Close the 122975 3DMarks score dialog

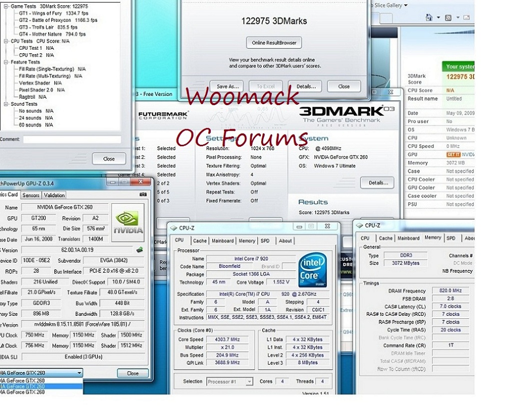[344, 86]
